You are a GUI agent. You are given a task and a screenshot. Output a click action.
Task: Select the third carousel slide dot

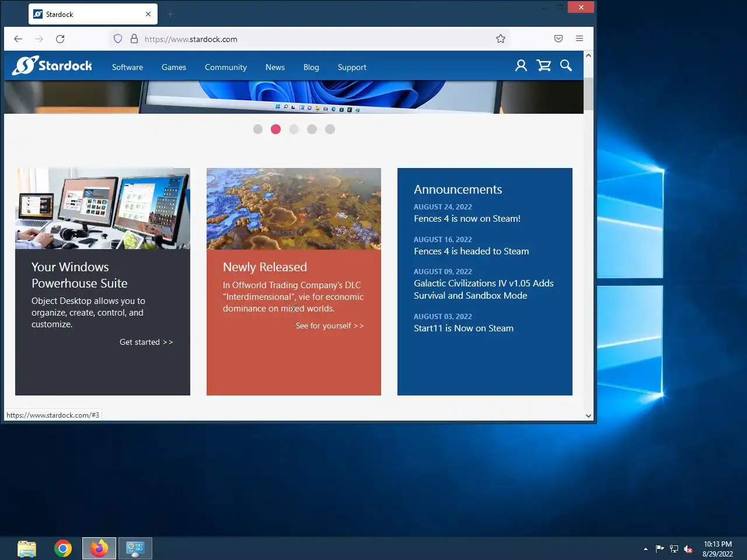pos(294,129)
